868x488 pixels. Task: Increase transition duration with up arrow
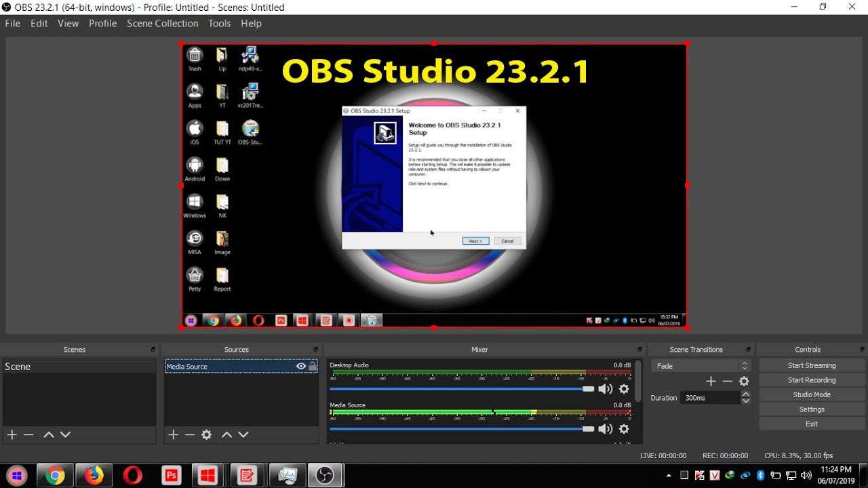point(746,394)
